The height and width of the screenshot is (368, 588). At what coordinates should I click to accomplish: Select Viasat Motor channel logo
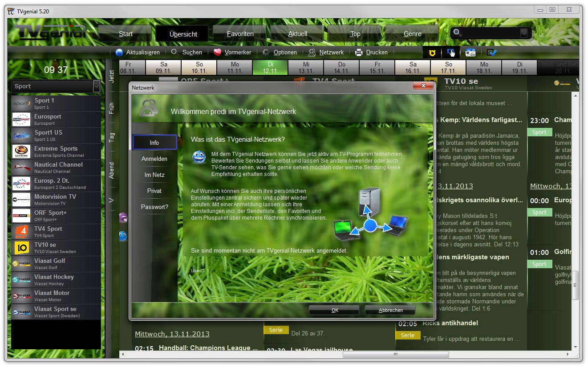(x=21, y=296)
